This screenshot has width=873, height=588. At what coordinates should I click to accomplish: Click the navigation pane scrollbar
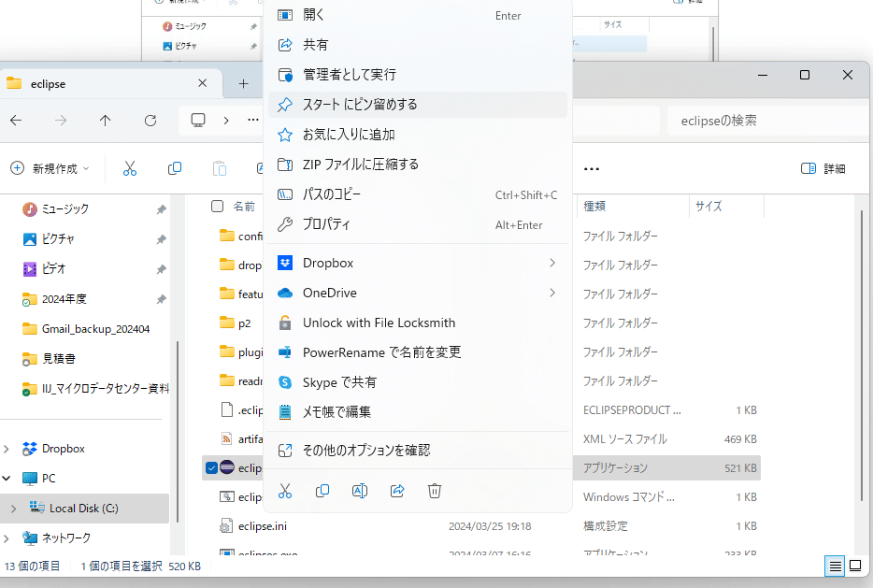pyautogui.click(x=178, y=432)
